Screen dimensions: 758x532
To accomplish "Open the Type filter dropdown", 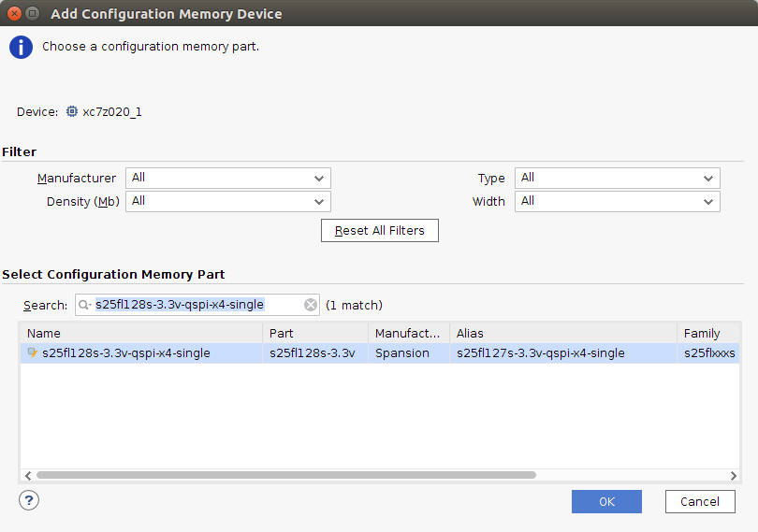I will (x=618, y=178).
